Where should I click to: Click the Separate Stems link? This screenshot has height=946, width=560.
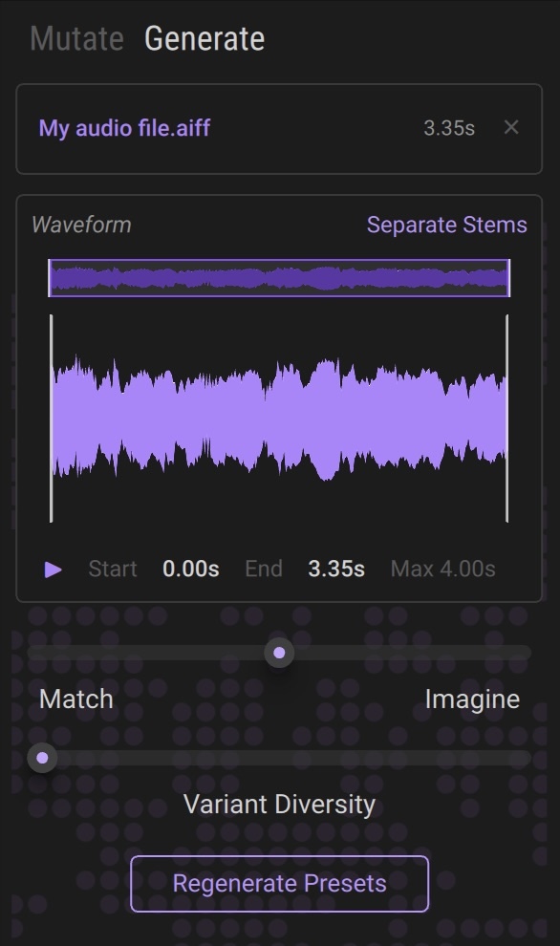tap(446, 225)
